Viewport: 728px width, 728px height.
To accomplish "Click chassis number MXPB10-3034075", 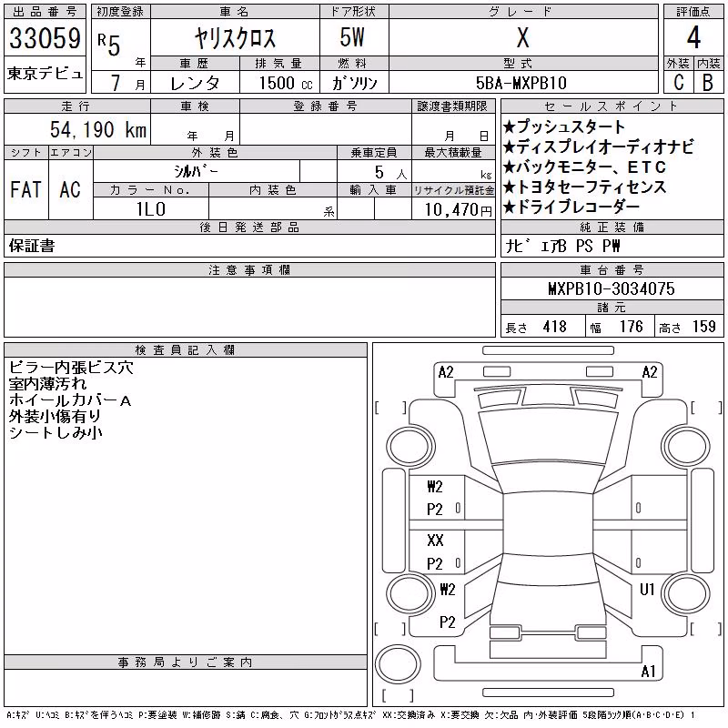I will pyautogui.click(x=612, y=288).
